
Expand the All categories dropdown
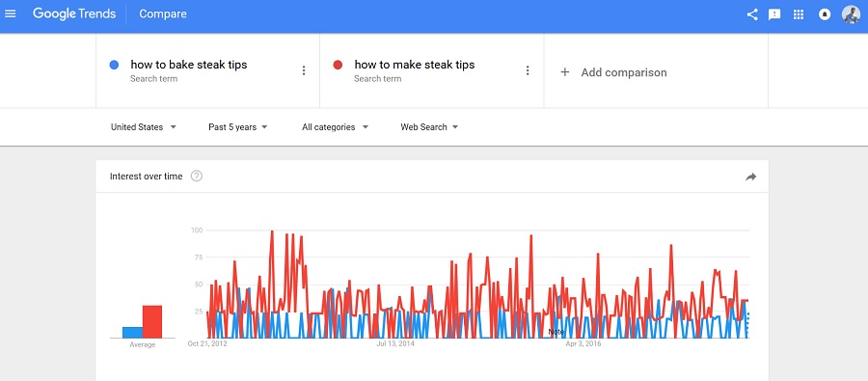click(335, 126)
